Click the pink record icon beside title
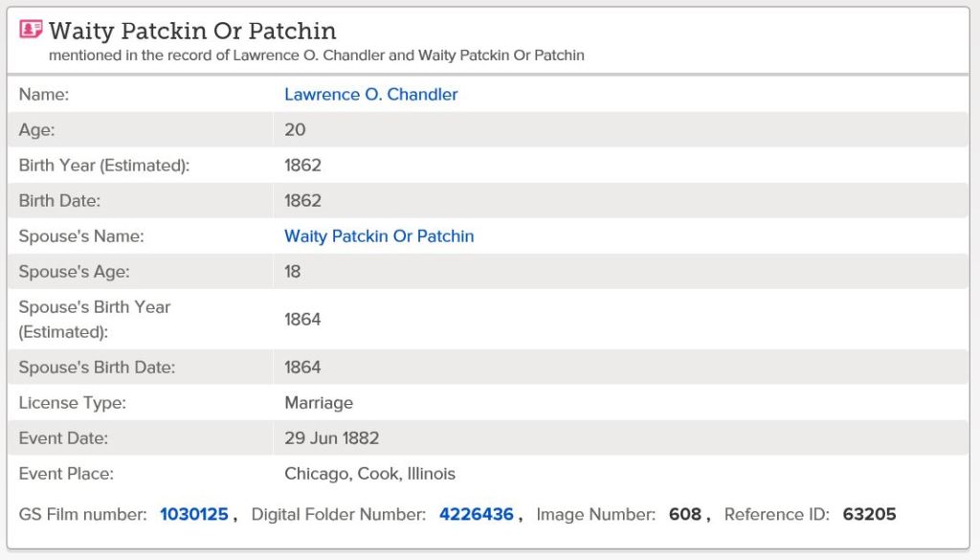The width and height of the screenshot is (980, 560). (x=32, y=30)
